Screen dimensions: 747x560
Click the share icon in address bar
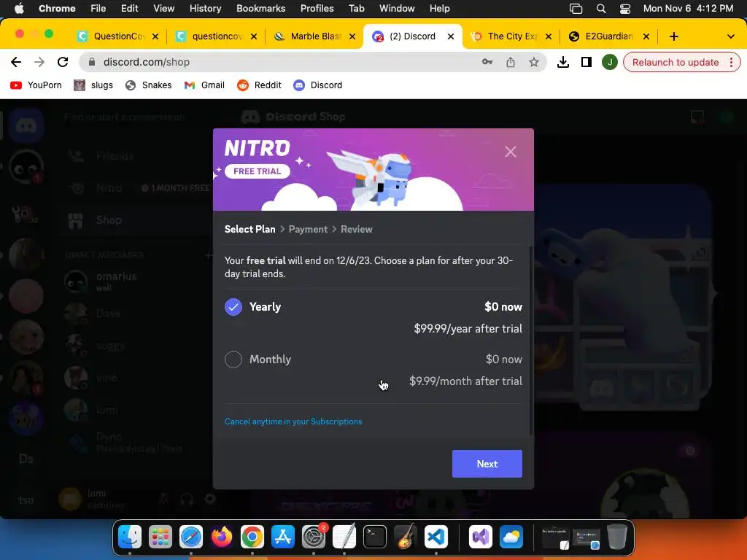click(x=510, y=63)
